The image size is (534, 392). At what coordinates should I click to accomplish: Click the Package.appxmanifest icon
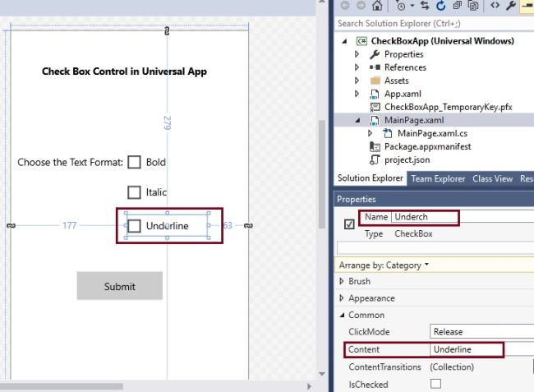click(x=375, y=147)
